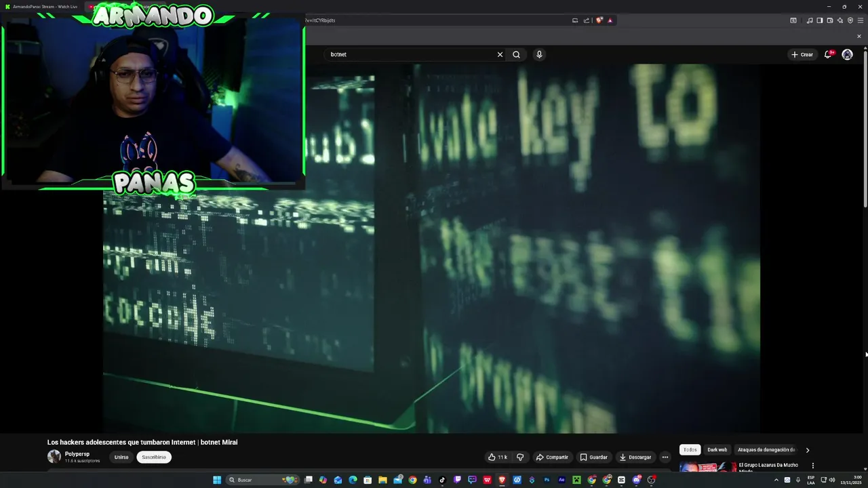Open the video title Los hackers adolescentes

click(x=142, y=443)
